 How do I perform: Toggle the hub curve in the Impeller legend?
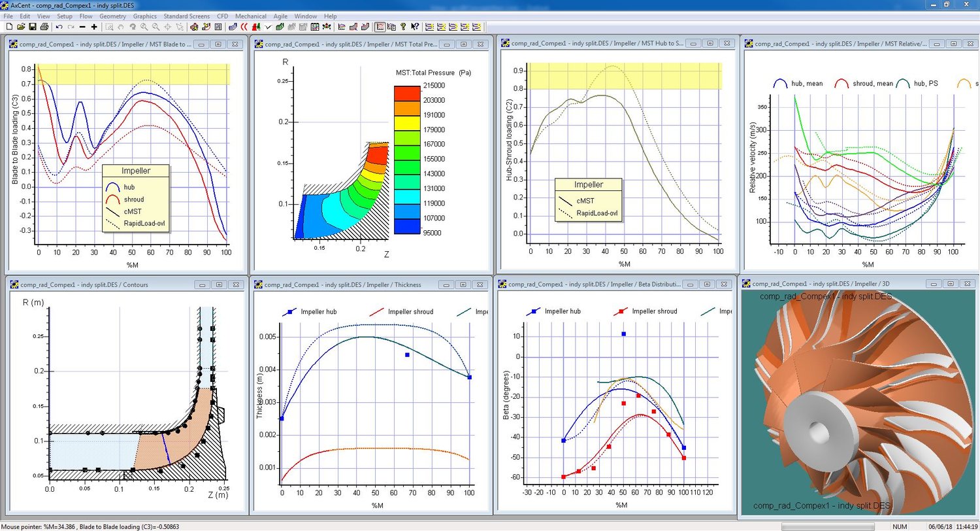point(128,187)
